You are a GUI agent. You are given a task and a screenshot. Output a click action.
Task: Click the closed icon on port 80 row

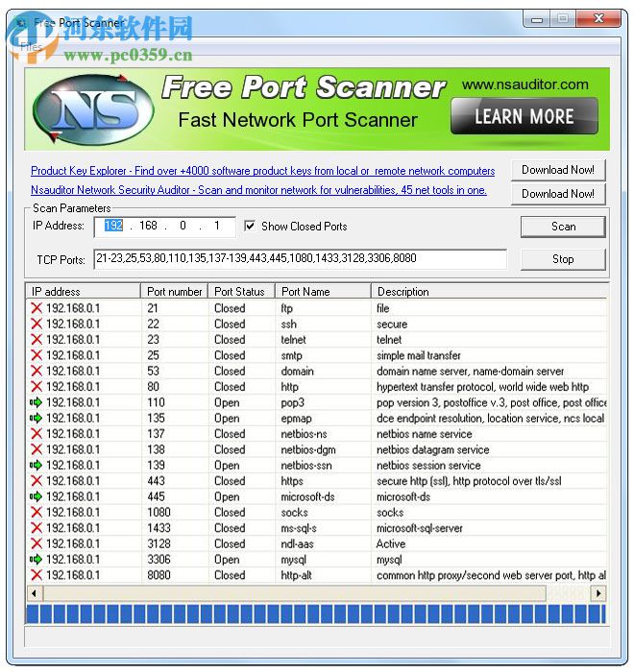point(37,387)
